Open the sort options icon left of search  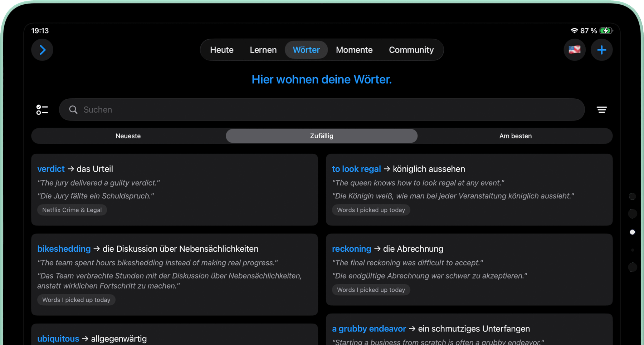(x=42, y=109)
